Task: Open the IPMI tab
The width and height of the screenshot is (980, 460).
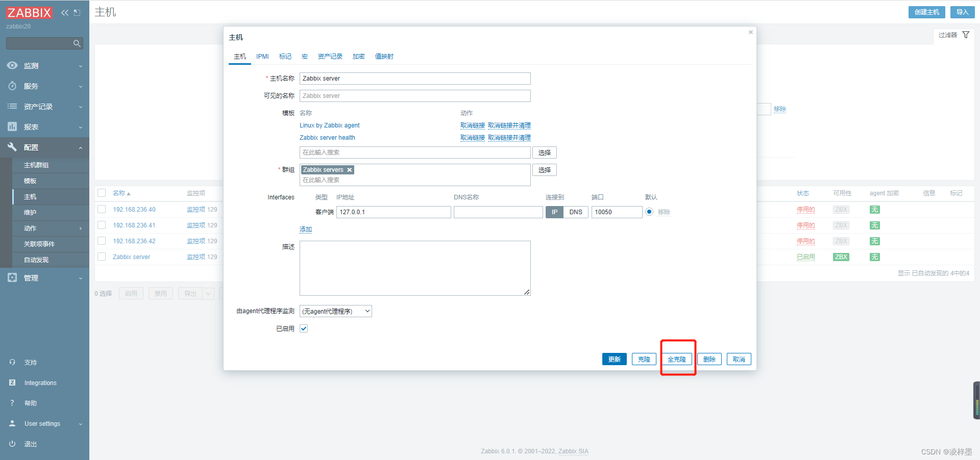Action: click(x=262, y=57)
